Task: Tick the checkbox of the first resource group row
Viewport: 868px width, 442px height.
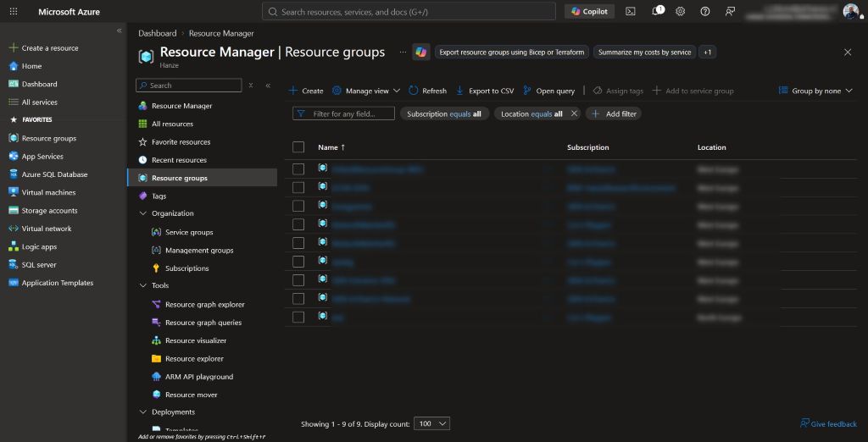Action: click(298, 169)
